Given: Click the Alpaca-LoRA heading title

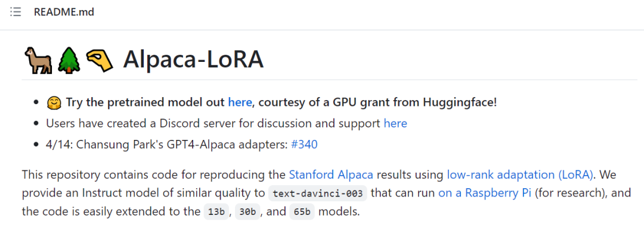Looking at the screenshot, I should pyautogui.click(x=193, y=60).
